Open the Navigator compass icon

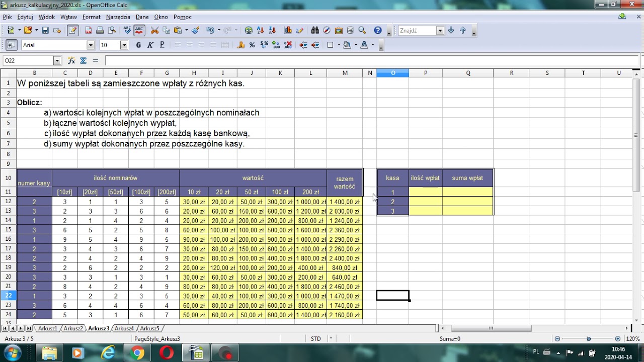(327, 30)
